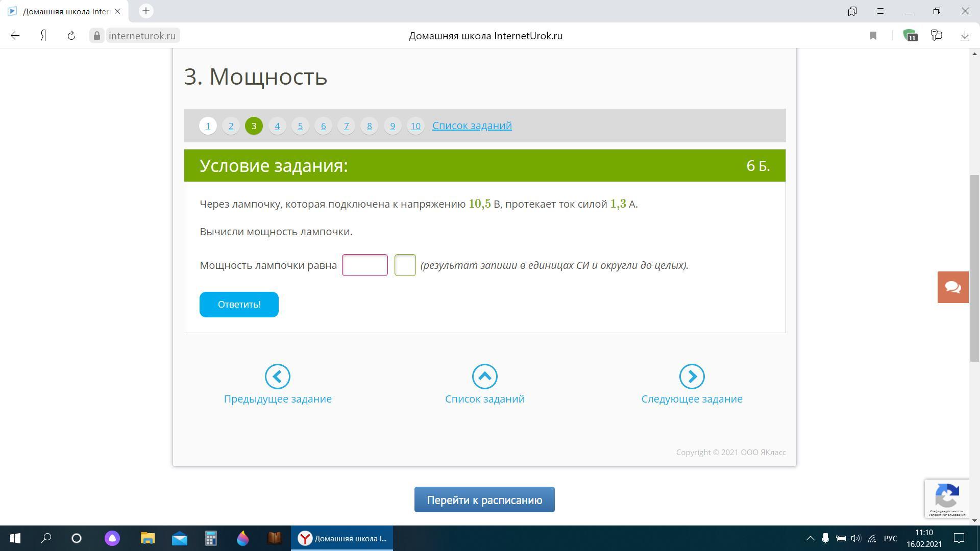Reload the page with the refresh icon
Image resolution: width=980 pixels, height=551 pixels.
click(x=71, y=36)
